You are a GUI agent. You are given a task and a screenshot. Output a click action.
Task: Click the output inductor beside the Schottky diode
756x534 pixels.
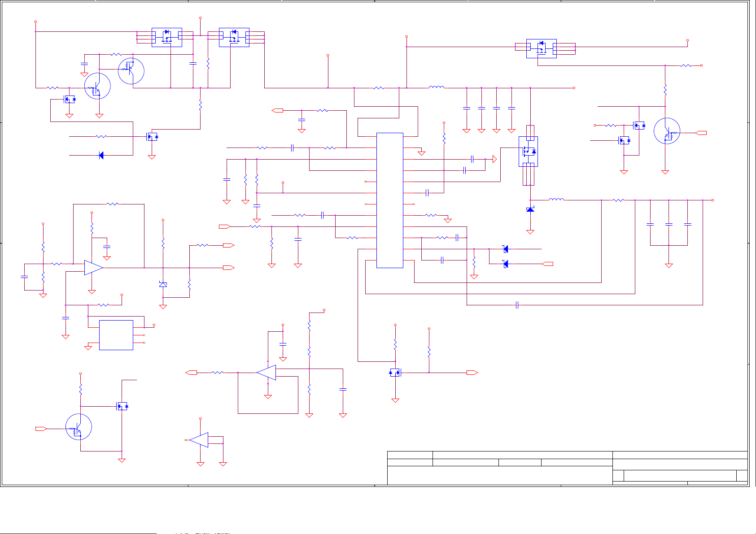click(556, 200)
